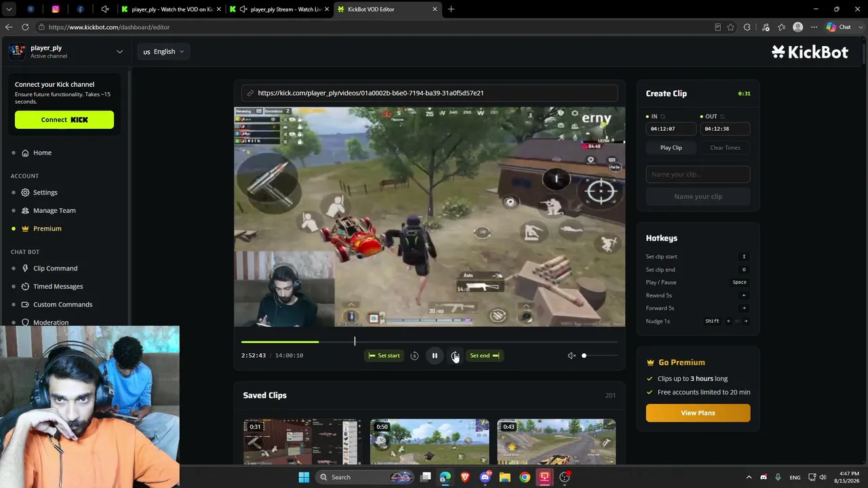The height and width of the screenshot is (488, 868).
Task: Reload the page
Action: point(25,27)
